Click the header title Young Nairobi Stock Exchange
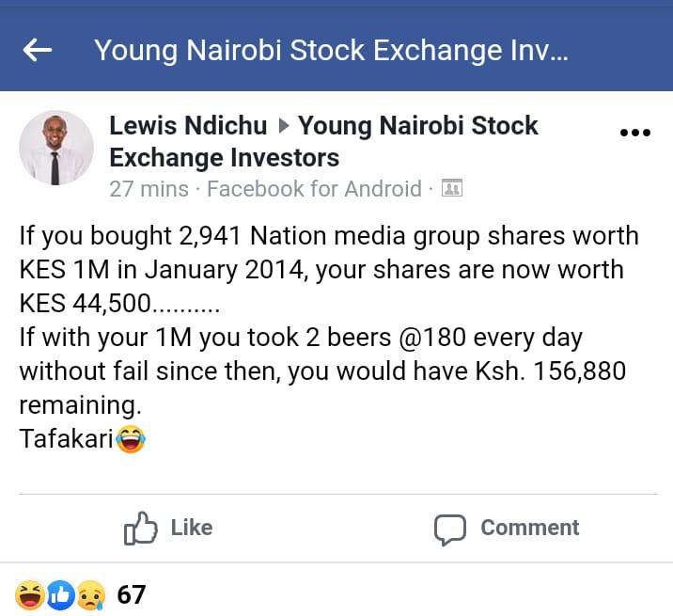 [x=331, y=51]
